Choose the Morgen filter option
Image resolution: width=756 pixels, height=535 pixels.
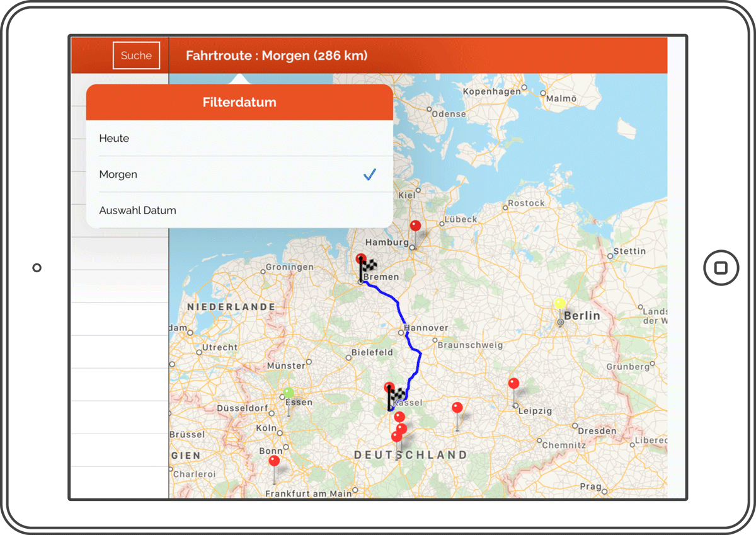coord(239,175)
